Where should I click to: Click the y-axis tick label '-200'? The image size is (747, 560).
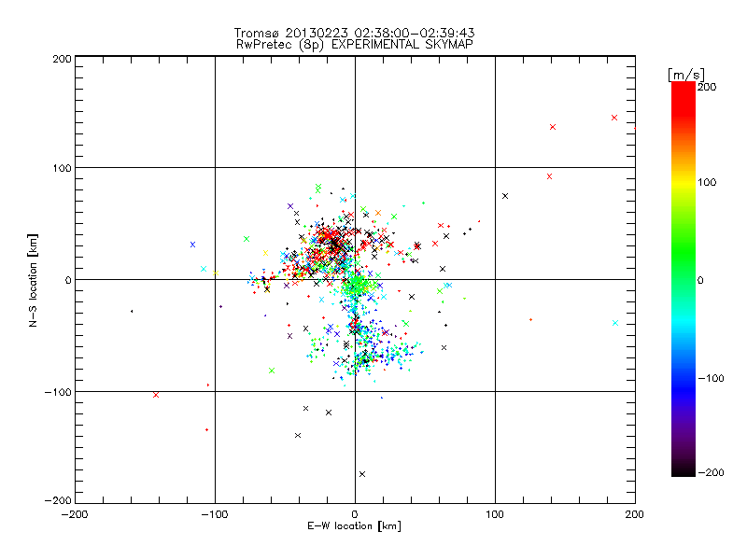coord(58,500)
